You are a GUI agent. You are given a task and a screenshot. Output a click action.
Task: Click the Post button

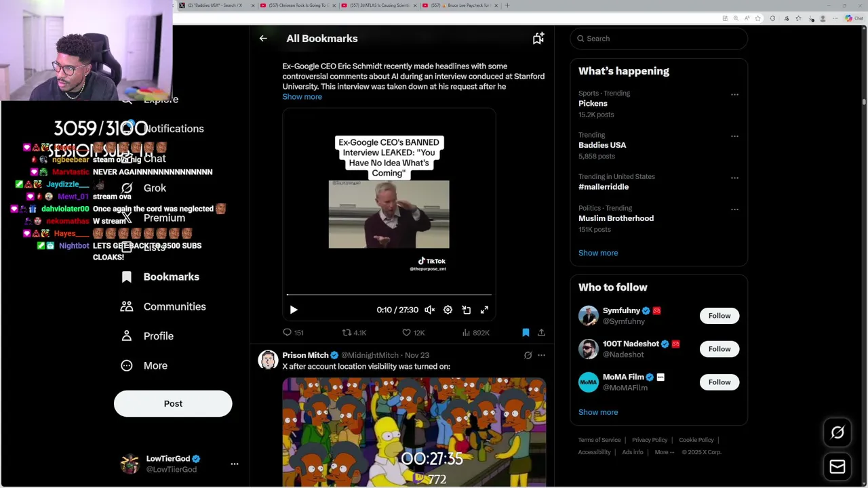(x=173, y=404)
